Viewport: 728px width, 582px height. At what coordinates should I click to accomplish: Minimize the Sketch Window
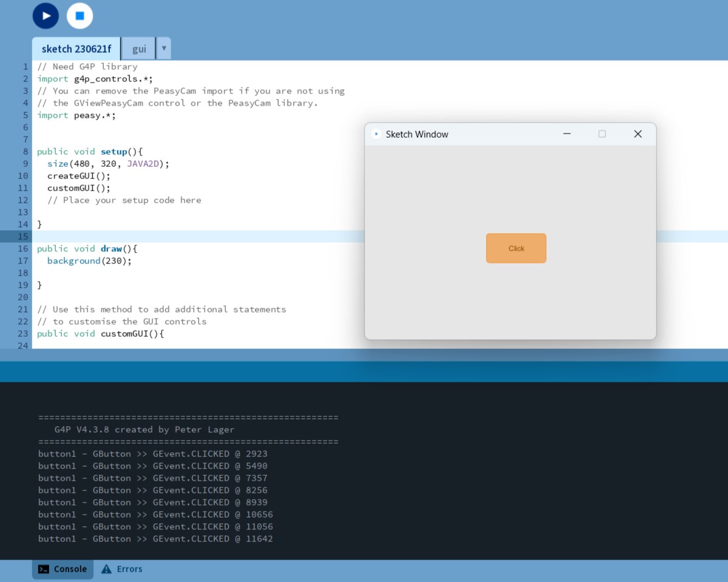[566, 134]
